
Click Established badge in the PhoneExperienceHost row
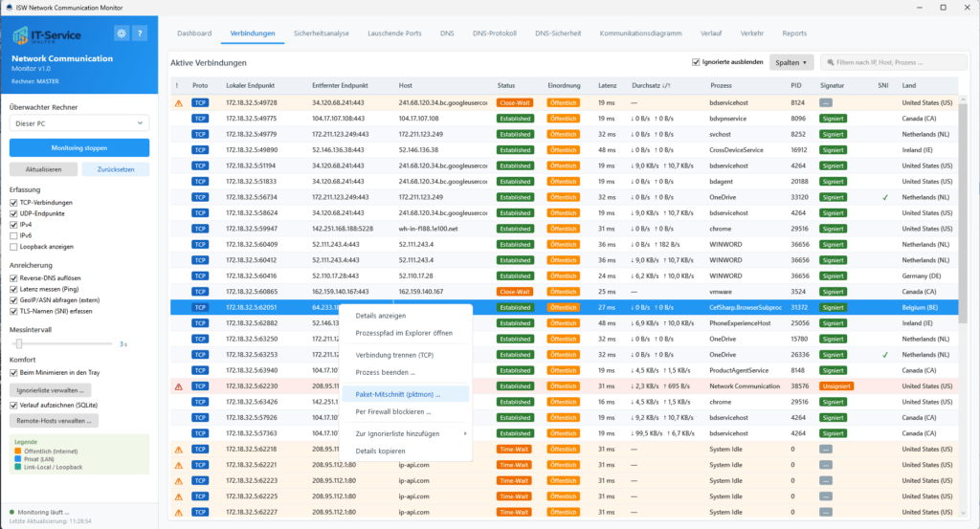click(x=515, y=323)
